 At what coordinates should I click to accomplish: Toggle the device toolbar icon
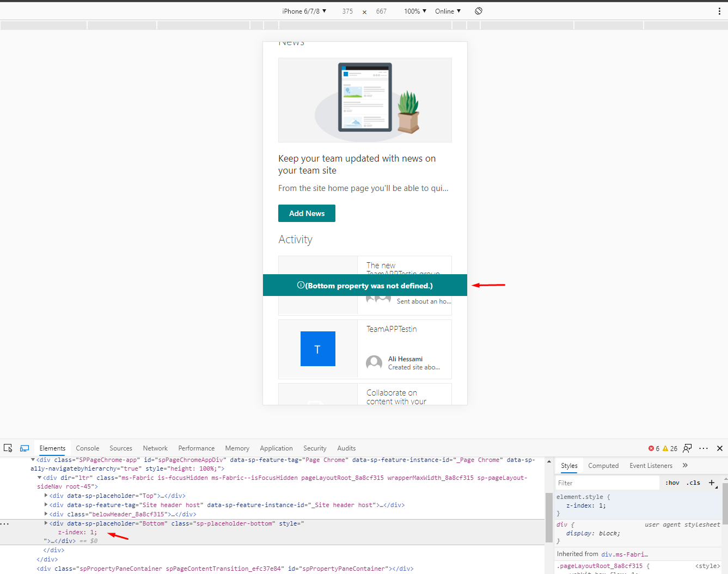24,448
